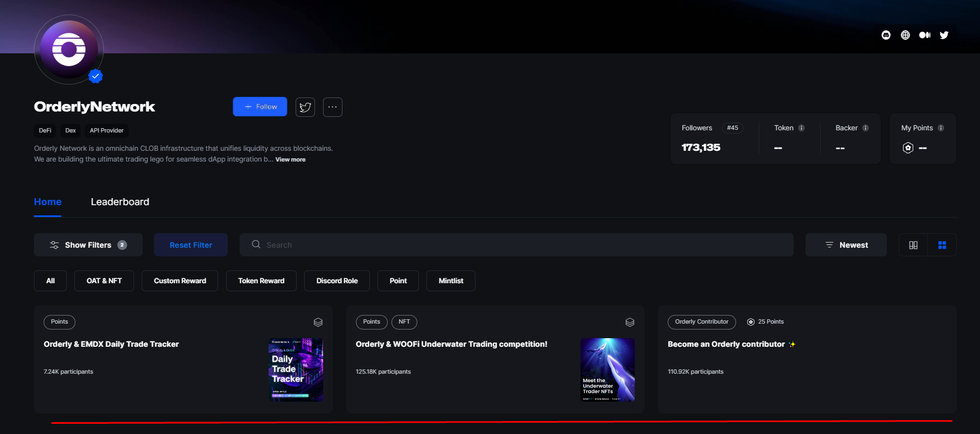Image resolution: width=980 pixels, height=434 pixels.
Task: Click Reset Filter
Action: (x=191, y=245)
